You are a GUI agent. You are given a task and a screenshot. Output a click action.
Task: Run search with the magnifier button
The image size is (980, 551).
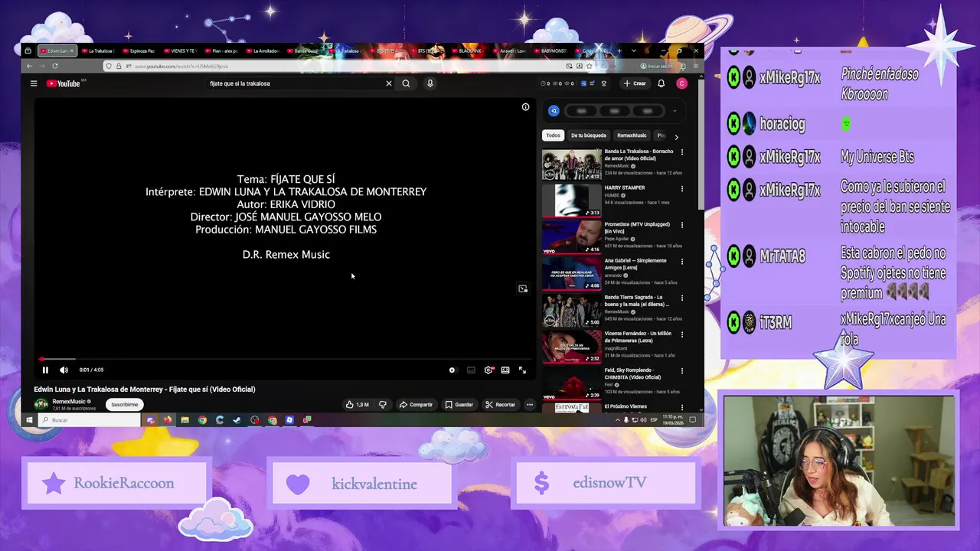pos(406,83)
